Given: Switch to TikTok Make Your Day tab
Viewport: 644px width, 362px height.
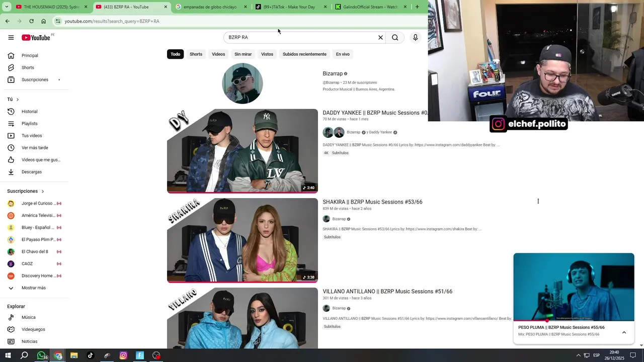Looking at the screenshot, I should pyautogui.click(x=289, y=7).
